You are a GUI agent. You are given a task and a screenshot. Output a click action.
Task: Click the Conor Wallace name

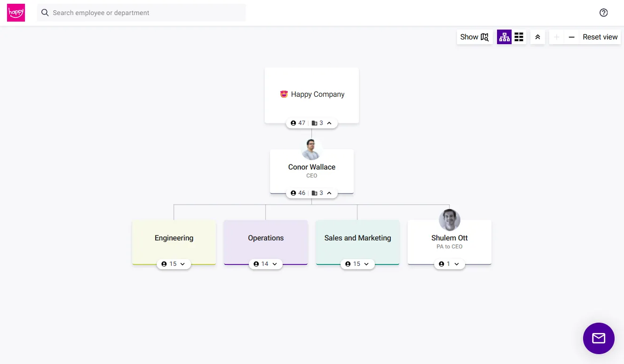point(312,167)
